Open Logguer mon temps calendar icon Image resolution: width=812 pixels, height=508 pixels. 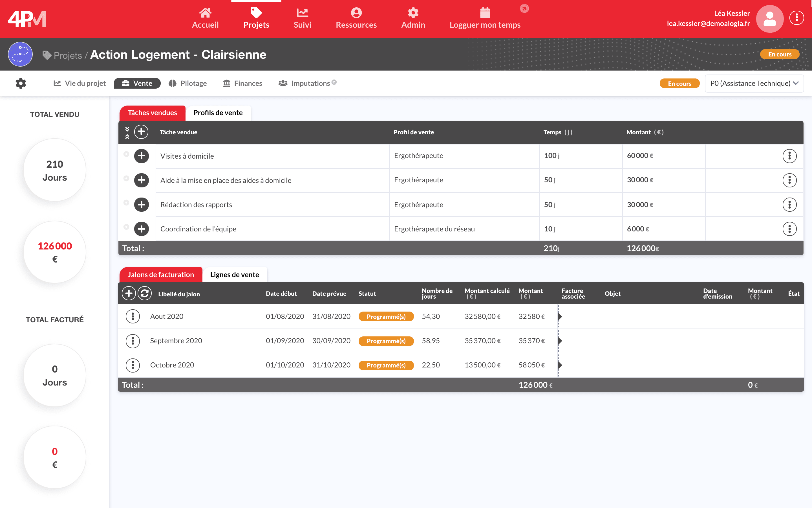coord(485,13)
